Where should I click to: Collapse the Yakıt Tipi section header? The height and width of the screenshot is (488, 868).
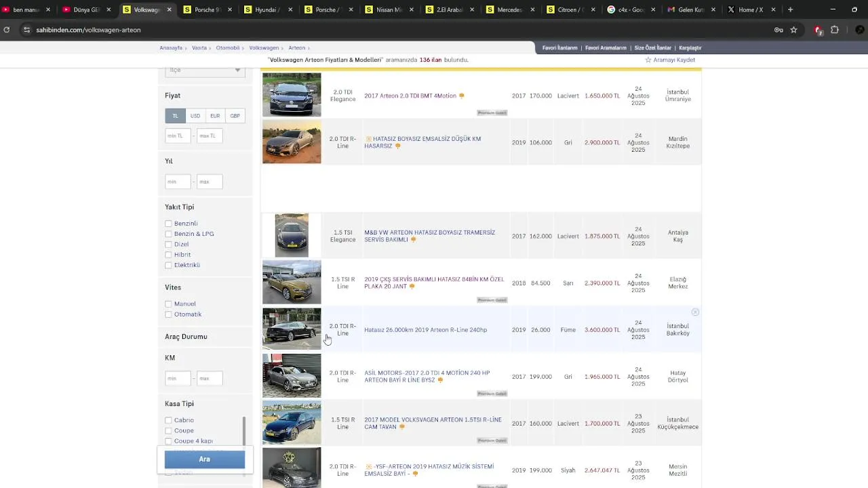tap(179, 207)
